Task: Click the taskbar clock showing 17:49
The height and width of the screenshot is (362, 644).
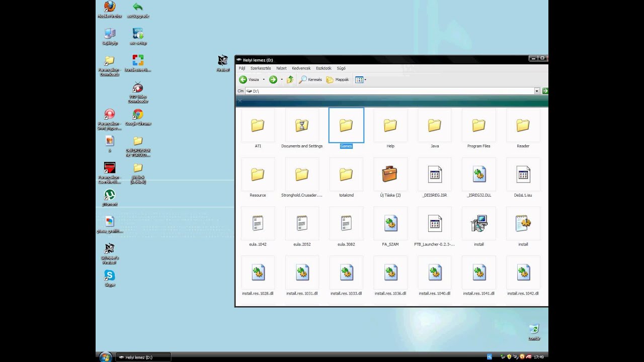Action: (x=539, y=357)
